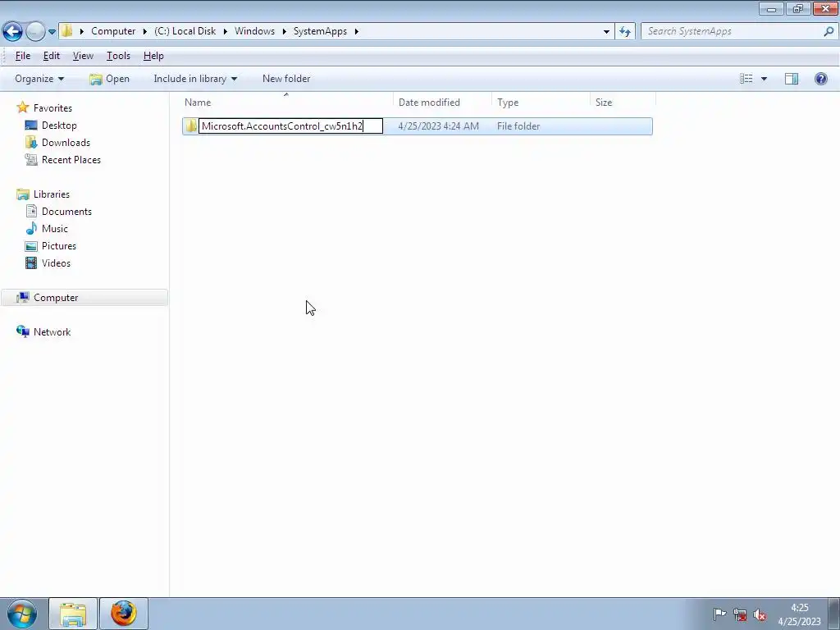Open help with the question mark icon
This screenshot has width=840, height=630.
pos(820,79)
